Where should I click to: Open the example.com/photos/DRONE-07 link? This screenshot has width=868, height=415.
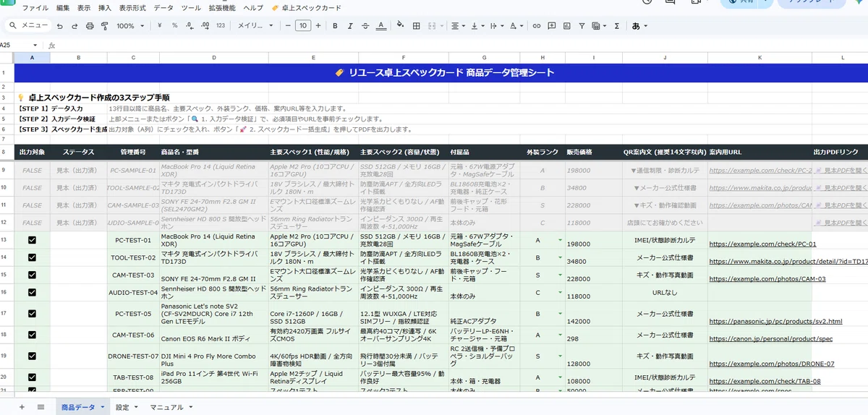(x=772, y=364)
